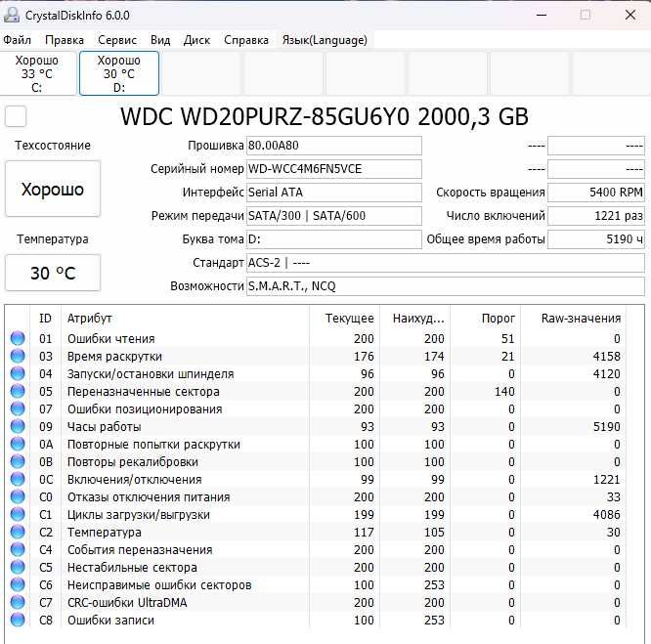The image size is (651, 644).
Task: Close the CrystalDiskInfo window
Action: tap(630, 15)
